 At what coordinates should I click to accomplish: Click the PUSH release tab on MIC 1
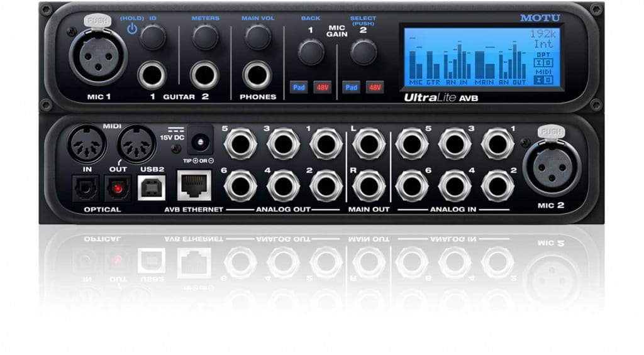pyautogui.click(x=97, y=21)
